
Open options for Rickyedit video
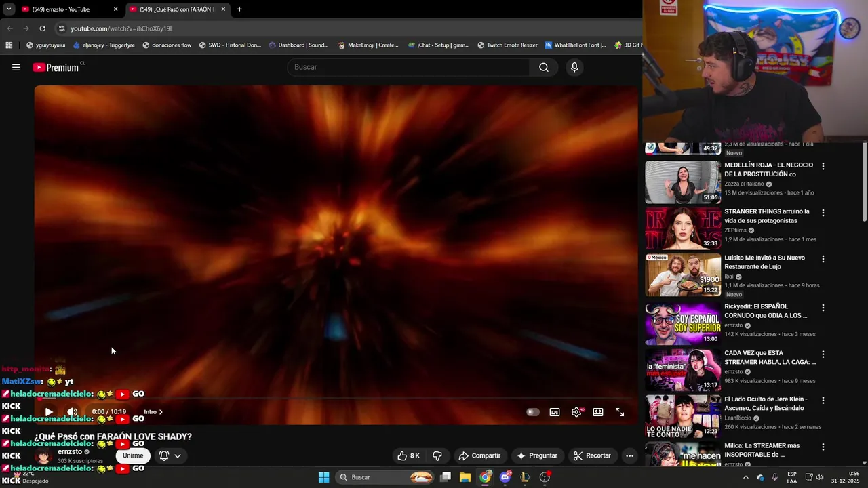(x=823, y=308)
